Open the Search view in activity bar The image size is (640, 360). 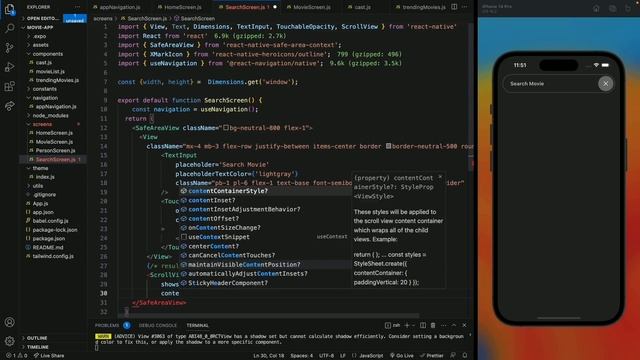point(9,28)
